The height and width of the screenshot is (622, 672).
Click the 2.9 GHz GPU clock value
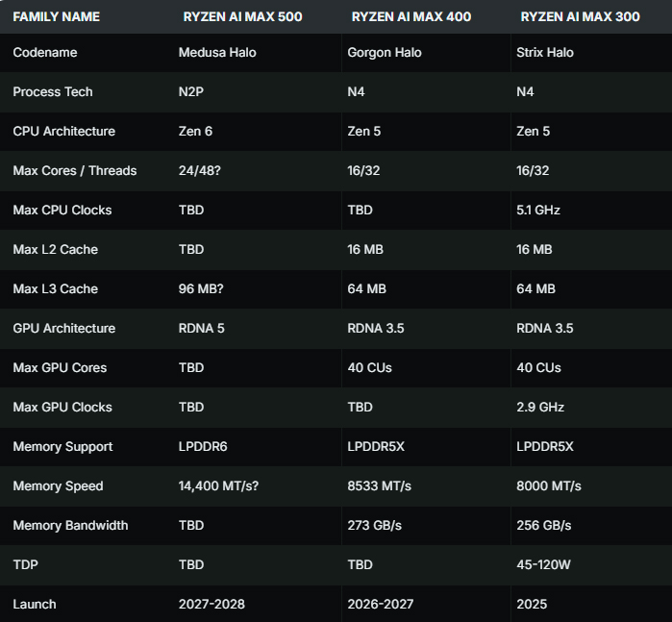pos(539,407)
